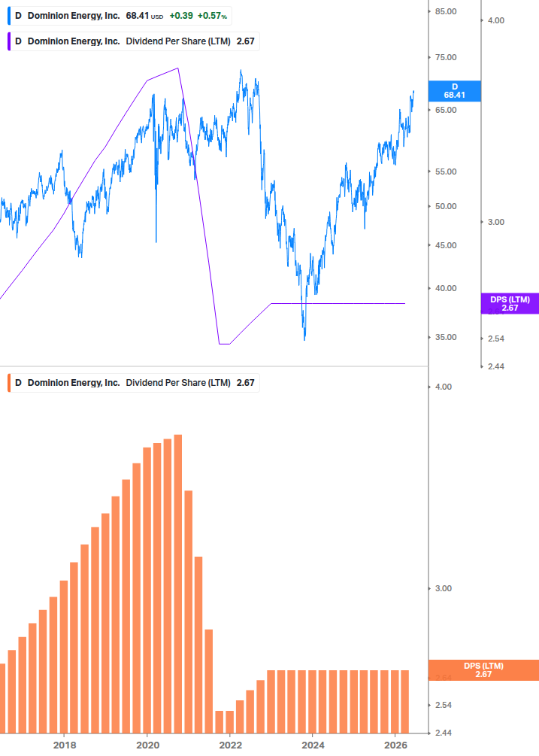Click the blue color bar in price legend
The height and width of the screenshot is (756, 539).
tap(9, 16)
